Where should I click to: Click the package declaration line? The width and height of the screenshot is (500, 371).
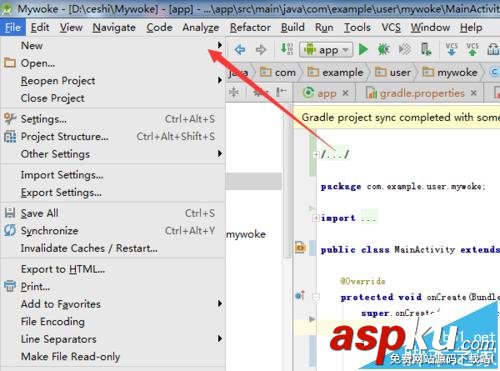[x=403, y=186]
